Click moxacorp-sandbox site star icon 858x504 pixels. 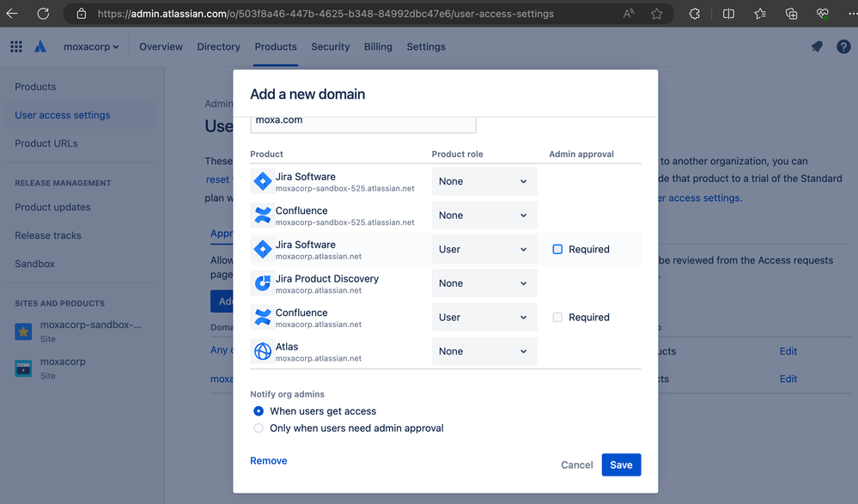click(x=23, y=331)
